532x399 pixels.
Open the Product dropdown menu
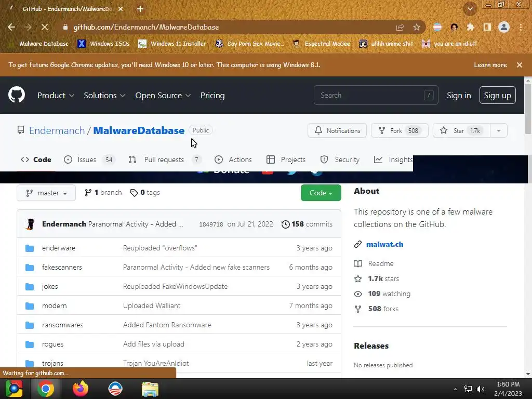(56, 96)
